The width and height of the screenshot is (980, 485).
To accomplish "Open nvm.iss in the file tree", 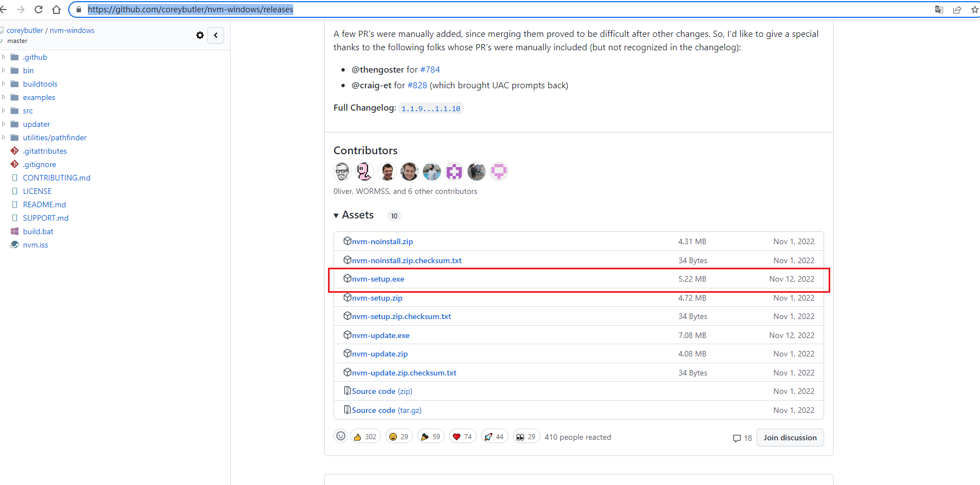I will [x=35, y=245].
